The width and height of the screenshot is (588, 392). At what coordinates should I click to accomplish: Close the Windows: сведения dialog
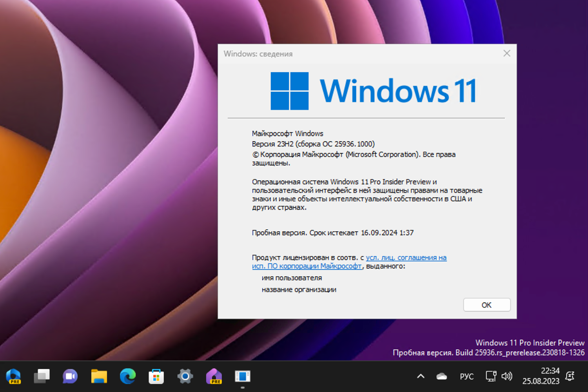[506, 53]
